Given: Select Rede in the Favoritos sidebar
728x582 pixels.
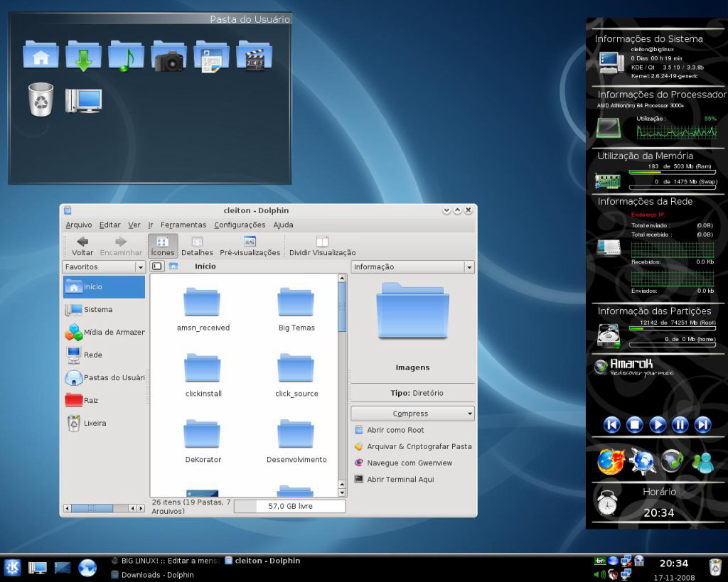Looking at the screenshot, I should [104, 355].
